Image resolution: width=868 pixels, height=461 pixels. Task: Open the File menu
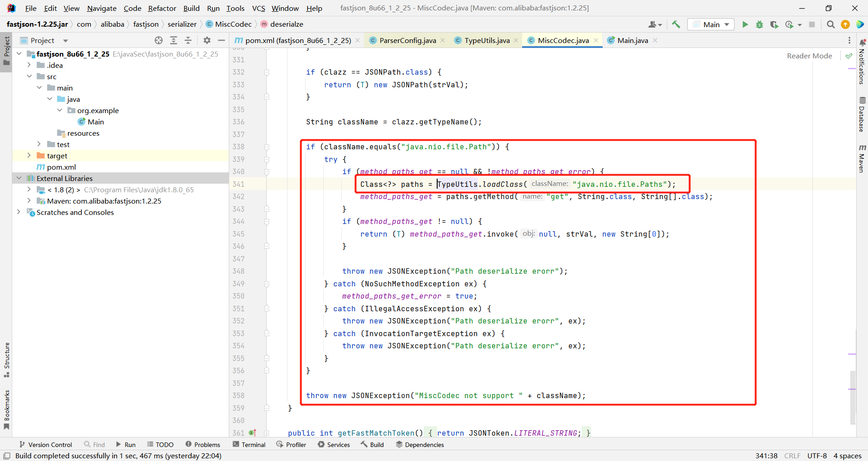click(31, 8)
